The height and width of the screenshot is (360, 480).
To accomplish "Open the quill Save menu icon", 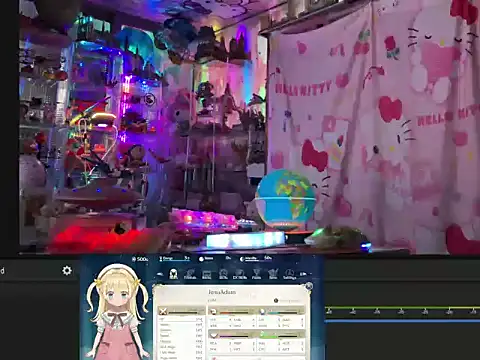I will pyautogui.click(x=273, y=274).
